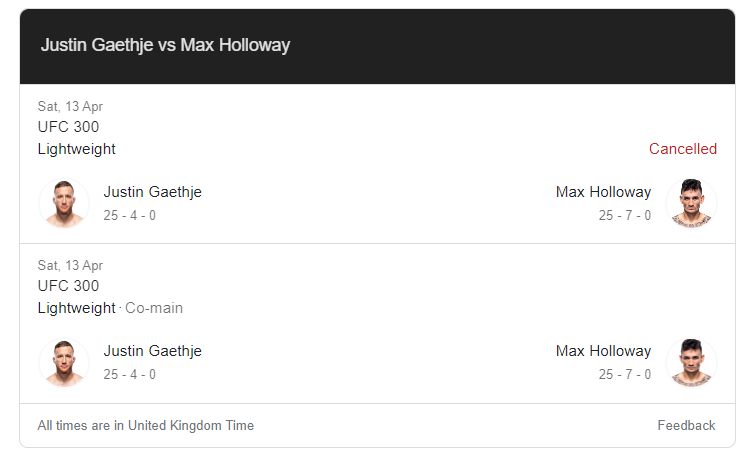This screenshot has height=450, width=752.
Task: Click the Co-main label
Action: (154, 308)
